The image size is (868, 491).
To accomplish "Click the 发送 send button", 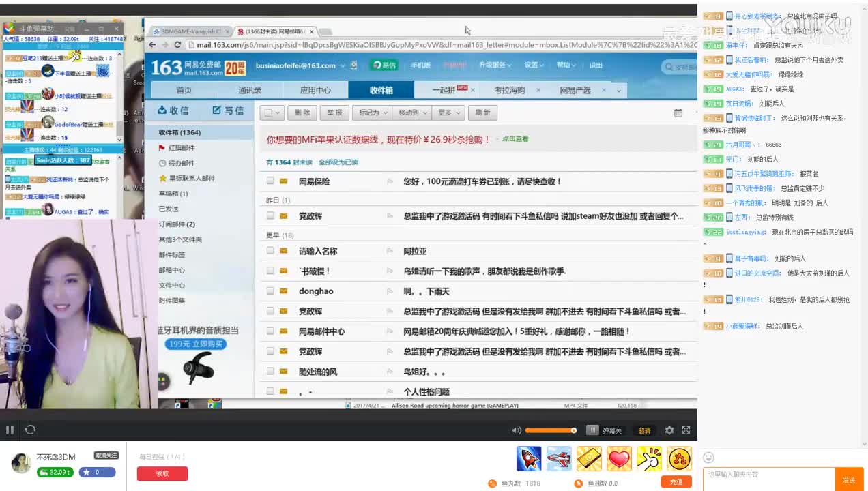I will [849, 480].
